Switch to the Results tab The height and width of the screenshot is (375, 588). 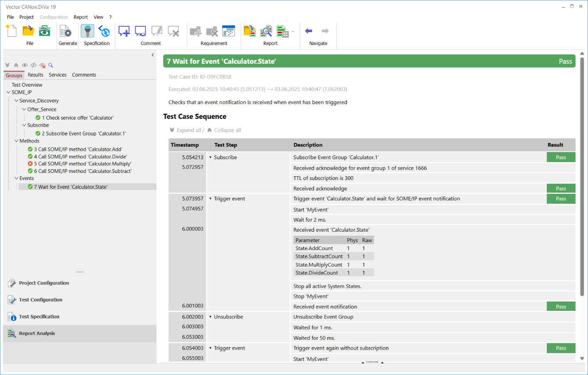tap(35, 75)
